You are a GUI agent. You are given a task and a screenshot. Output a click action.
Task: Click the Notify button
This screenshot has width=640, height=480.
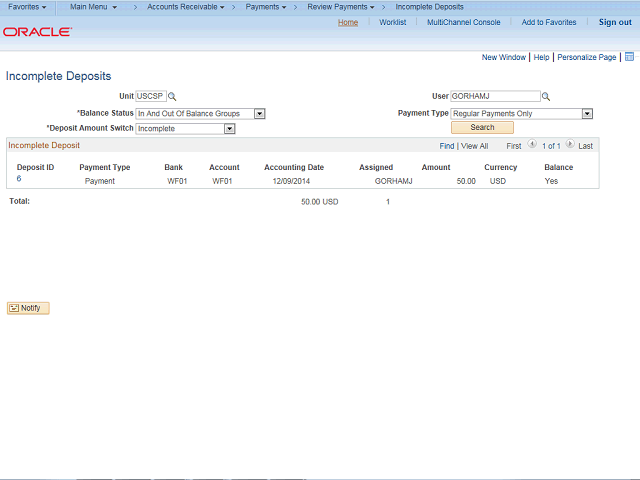pyautogui.click(x=28, y=308)
